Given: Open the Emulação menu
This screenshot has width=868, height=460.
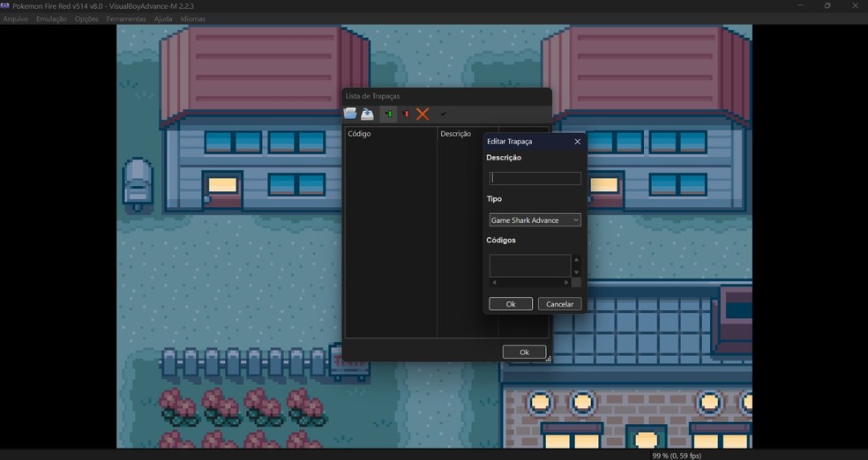Looking at the screenshot, I should [51, 19].
